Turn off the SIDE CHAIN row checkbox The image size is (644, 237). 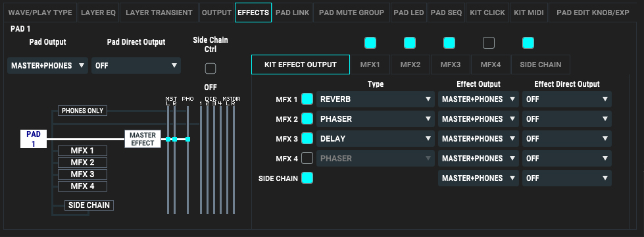[307, 178]
